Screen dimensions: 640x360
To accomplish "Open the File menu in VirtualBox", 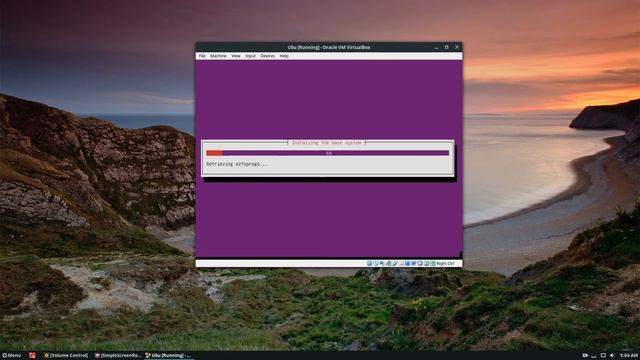I will (202, 56).
